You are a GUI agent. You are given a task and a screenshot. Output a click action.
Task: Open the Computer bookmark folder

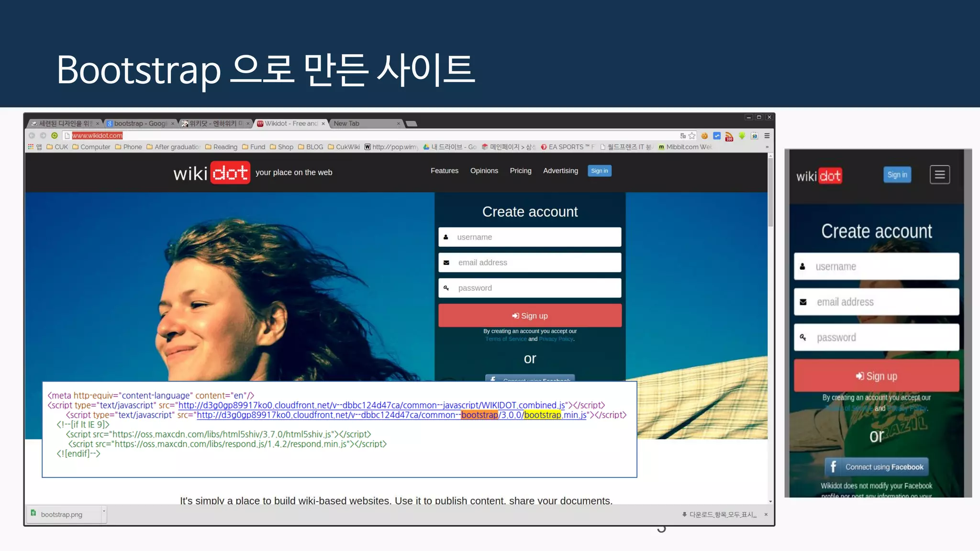[91, 147]
